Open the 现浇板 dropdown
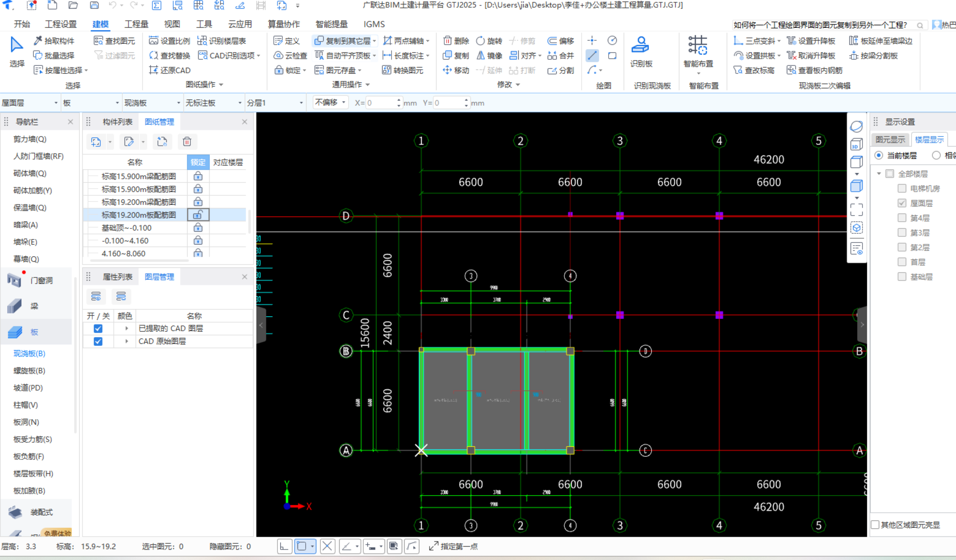The width and height of the screenshot is (956, 560). pyautogui.click(x=152, y=103)
